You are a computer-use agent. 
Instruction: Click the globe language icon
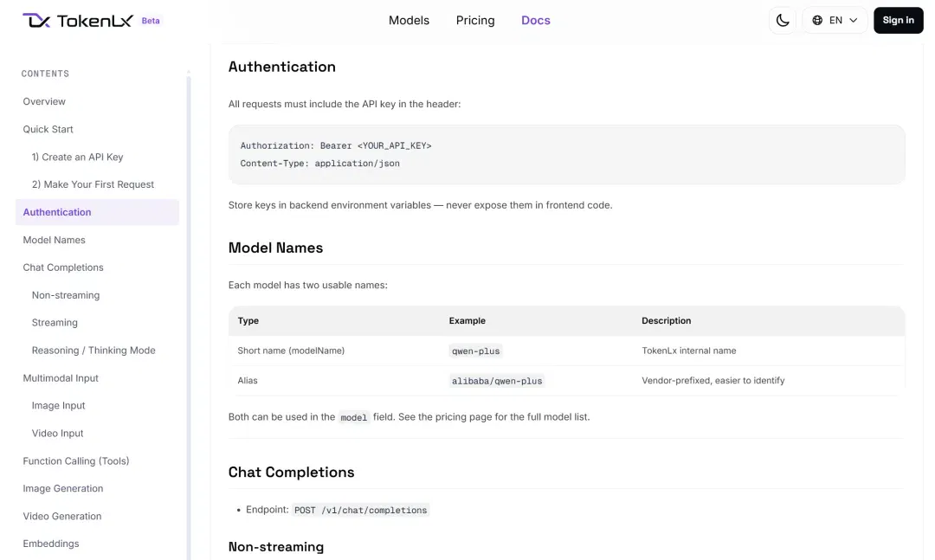[817, 20]
